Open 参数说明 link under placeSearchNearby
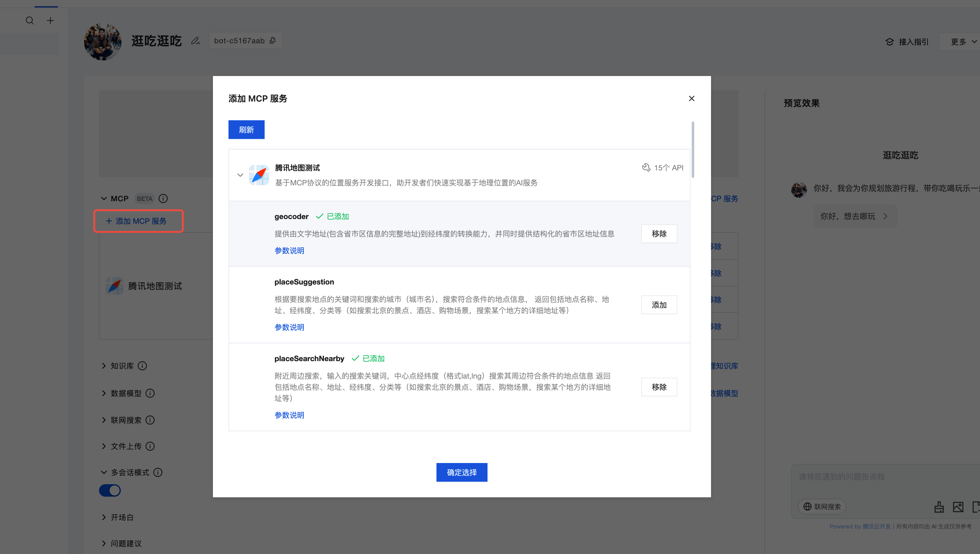Image resolution: width=980 pixels, height=554 pixels. click(x=289, y=415)
